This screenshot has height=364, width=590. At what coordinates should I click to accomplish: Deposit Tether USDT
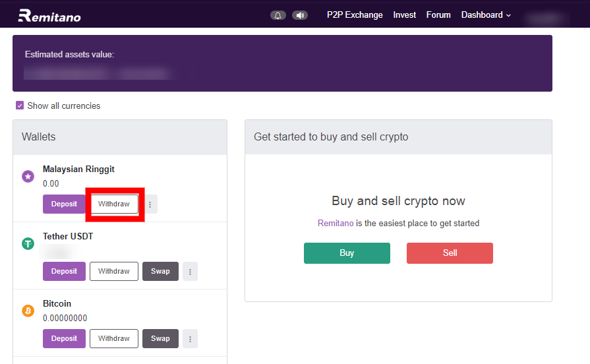point(64,272)
